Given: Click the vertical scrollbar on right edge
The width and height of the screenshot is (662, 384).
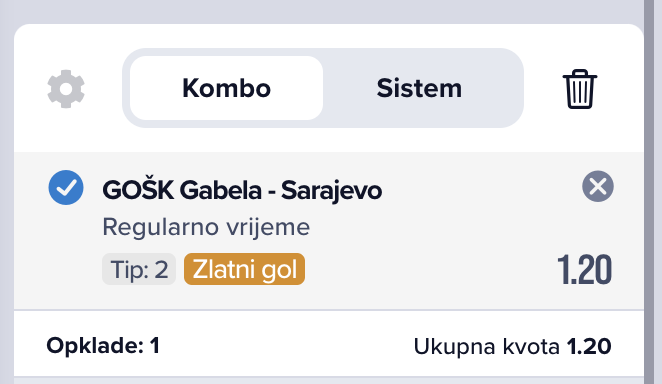Looking at the screenshot, I should pos(649,192).
